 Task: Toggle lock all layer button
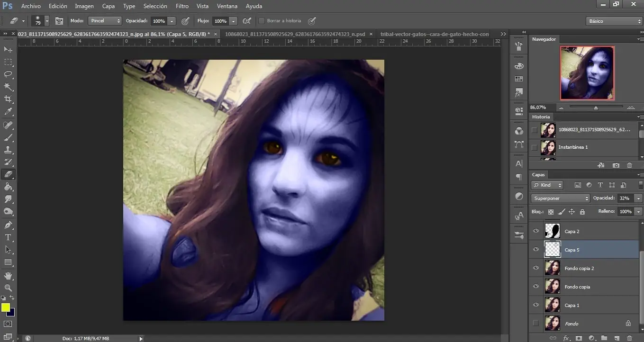tap(582, 212)
